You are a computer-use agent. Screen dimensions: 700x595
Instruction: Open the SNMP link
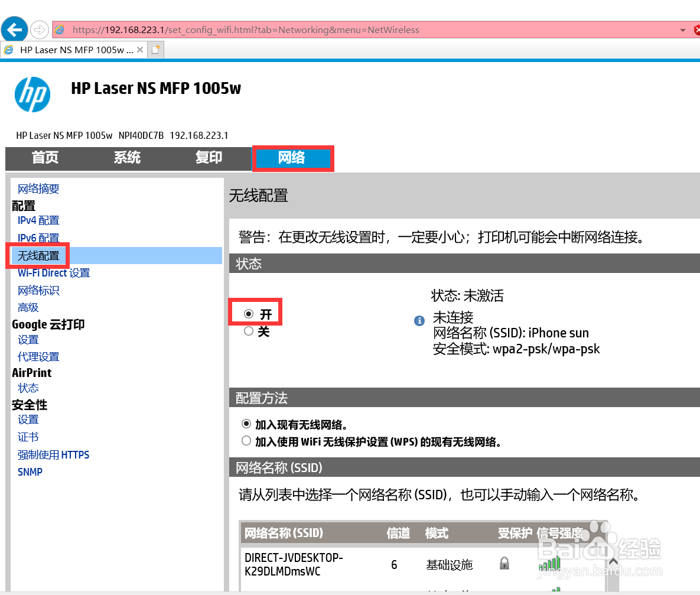(30, 472)
